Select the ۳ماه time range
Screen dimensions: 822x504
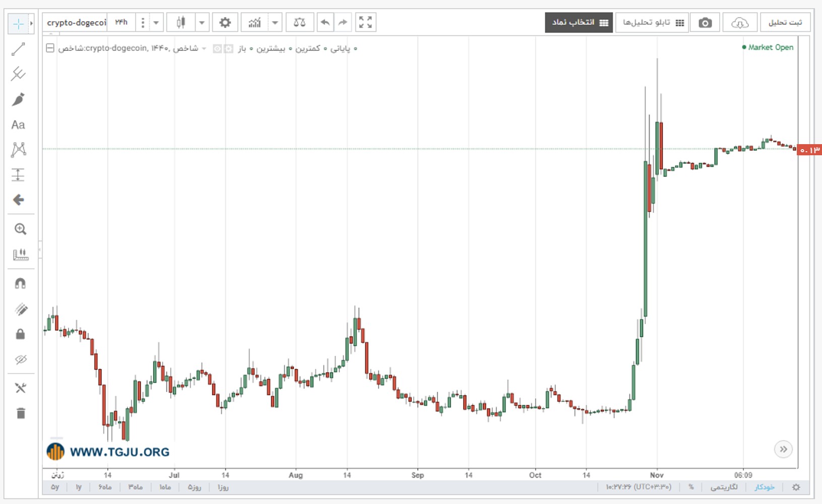[x=135, y=487]
